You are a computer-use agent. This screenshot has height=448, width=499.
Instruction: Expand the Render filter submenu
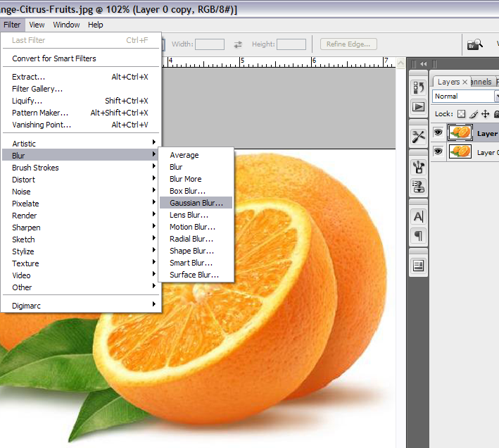(81, 216)
